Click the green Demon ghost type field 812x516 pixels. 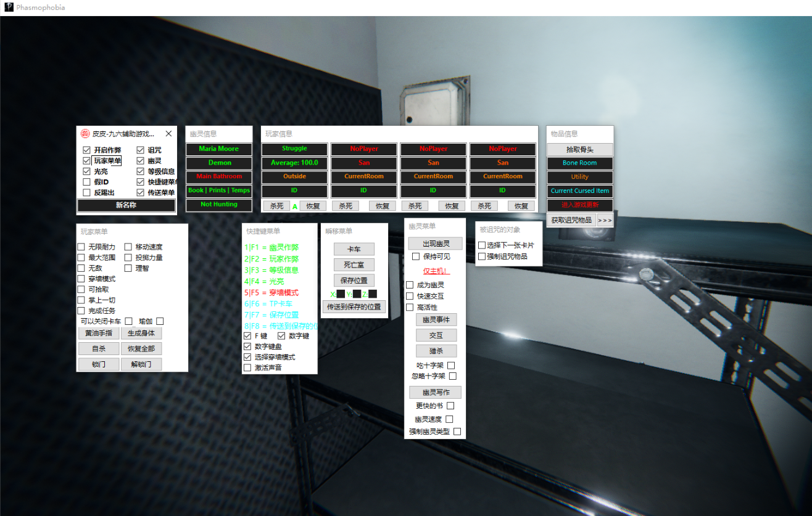click(x=219, y=163)
